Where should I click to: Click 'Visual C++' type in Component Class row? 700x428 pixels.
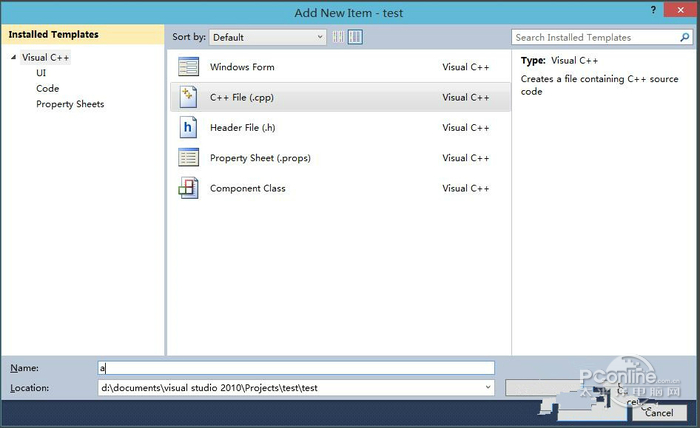[x=466, y=188]
